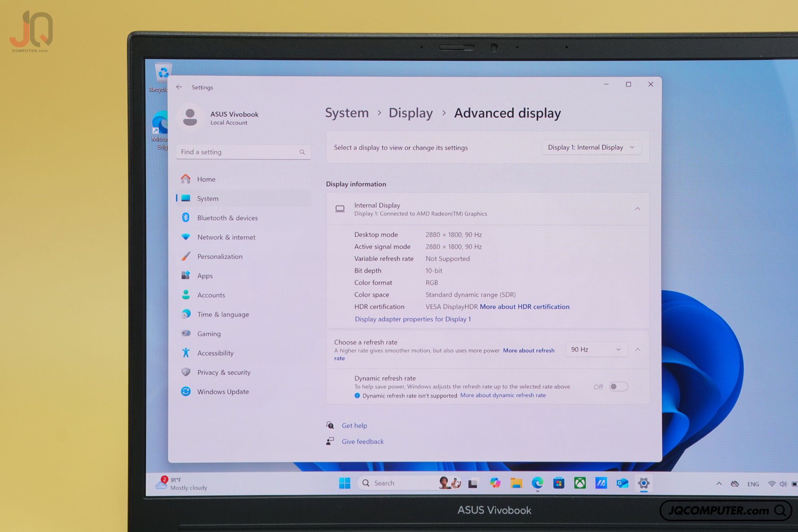This screenshot has width=798, height=532.
Task: Click the Settings gear on the taskbar
Action: click(x=644, y=483)
